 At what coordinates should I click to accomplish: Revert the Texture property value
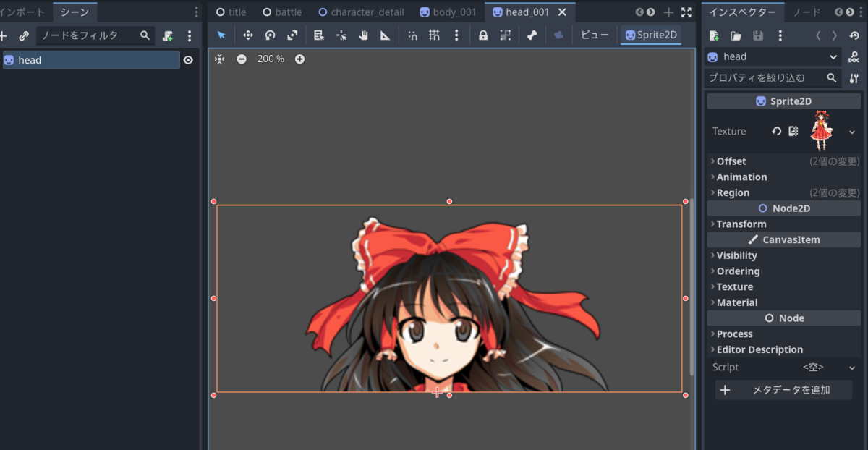[x=776, y=131]
